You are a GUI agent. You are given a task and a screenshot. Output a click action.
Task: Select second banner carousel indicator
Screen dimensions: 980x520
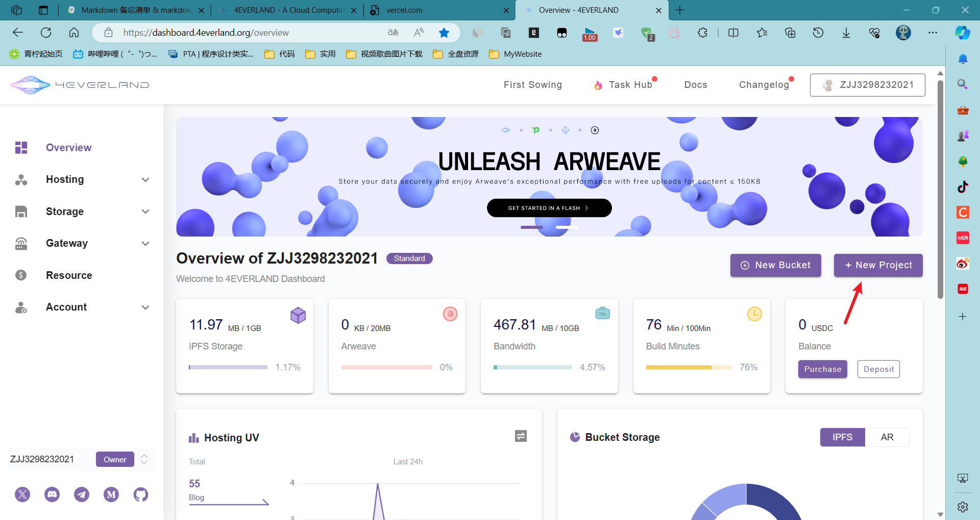coord(567,227)
